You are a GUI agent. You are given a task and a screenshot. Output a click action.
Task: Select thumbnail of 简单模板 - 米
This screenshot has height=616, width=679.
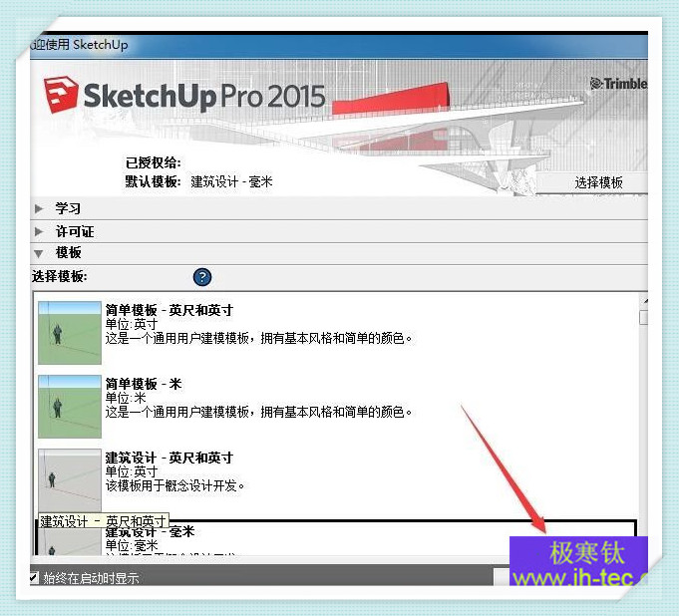(x=70, y=407)
